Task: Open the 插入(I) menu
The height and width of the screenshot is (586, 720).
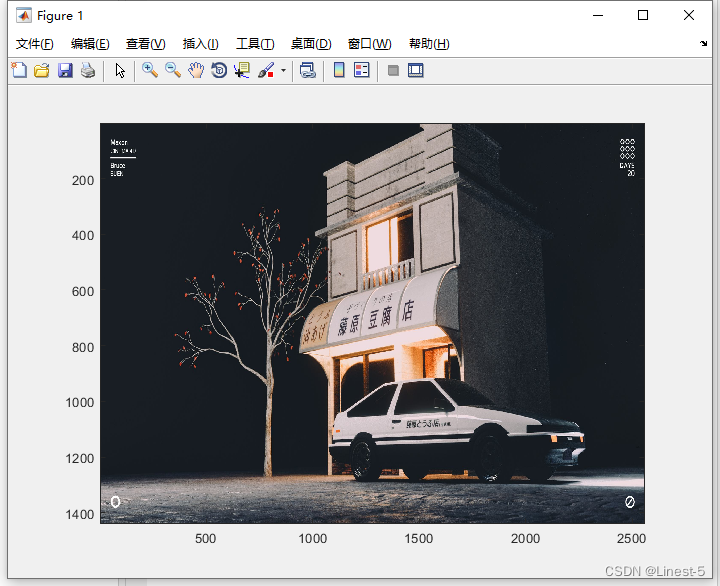Action: pyautogui.click(x=201, y=44)
